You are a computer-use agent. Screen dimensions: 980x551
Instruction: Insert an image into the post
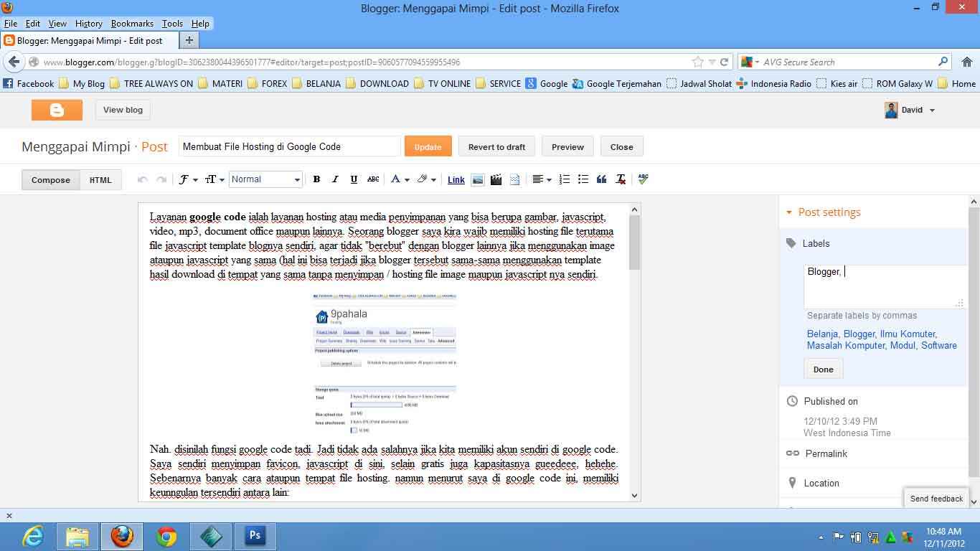[477, 179]
